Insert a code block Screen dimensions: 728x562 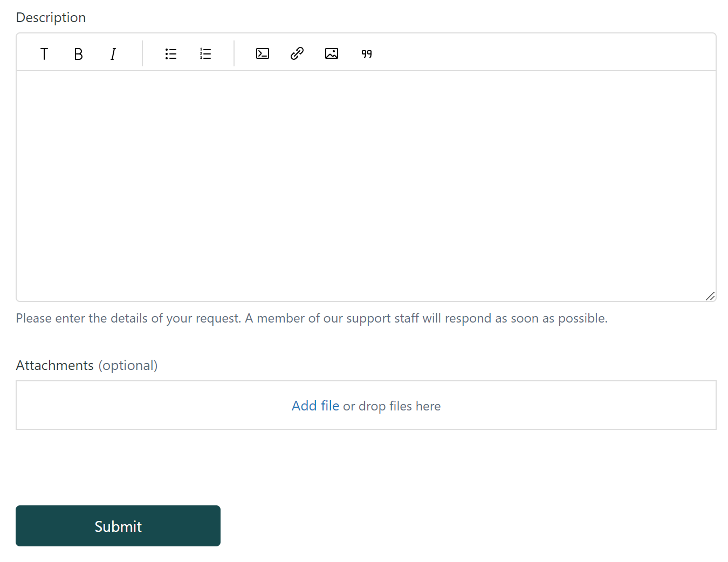point(263,54)
